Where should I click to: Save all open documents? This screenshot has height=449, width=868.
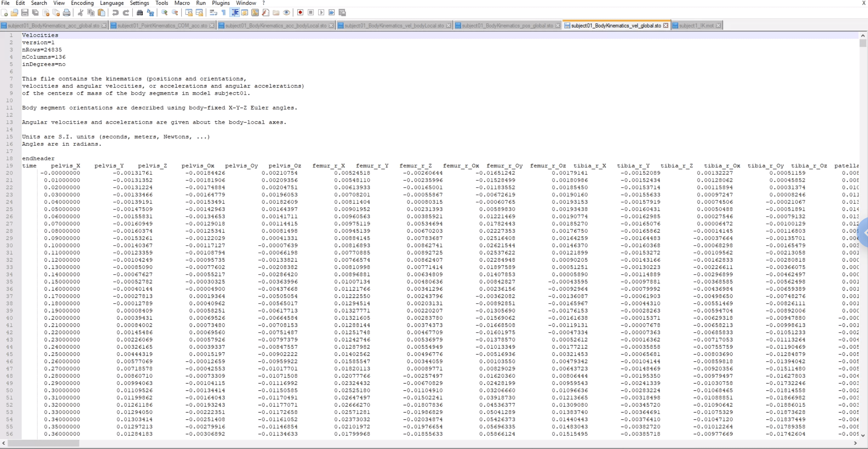(x=35, y=13)
